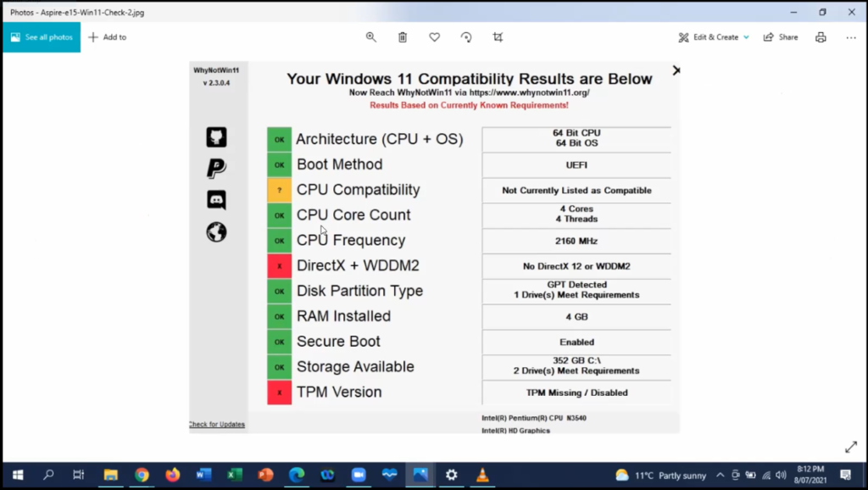Open Microsoft Edge from the taskbar
868x490 pixels.
(297, 475)
